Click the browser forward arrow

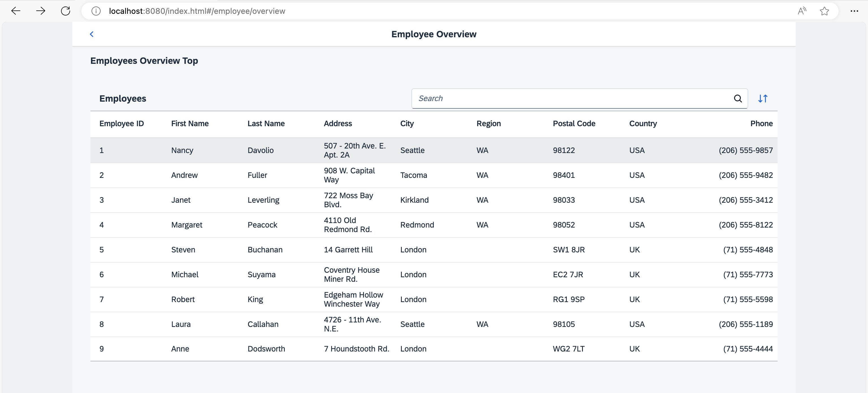coord(41,11)
